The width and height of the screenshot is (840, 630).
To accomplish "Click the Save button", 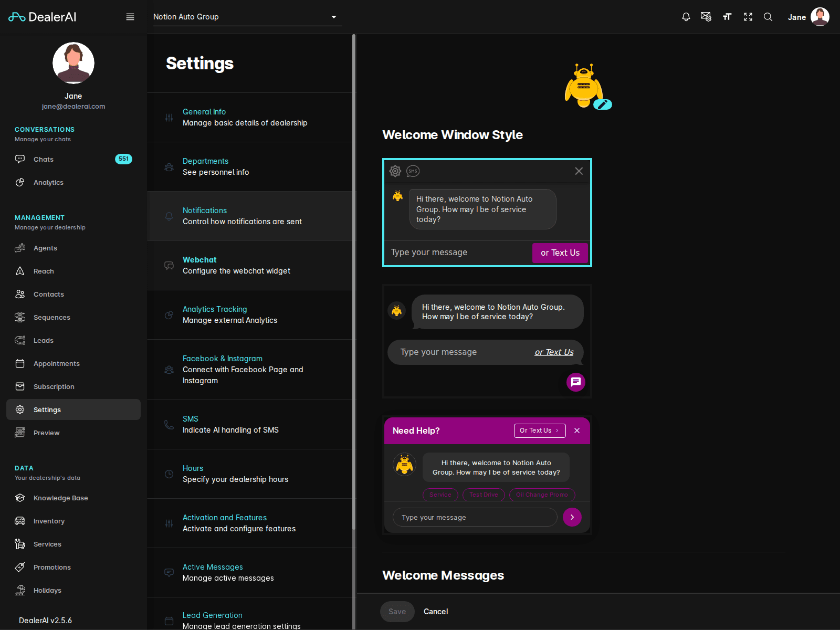I will [x=397, y=611].
